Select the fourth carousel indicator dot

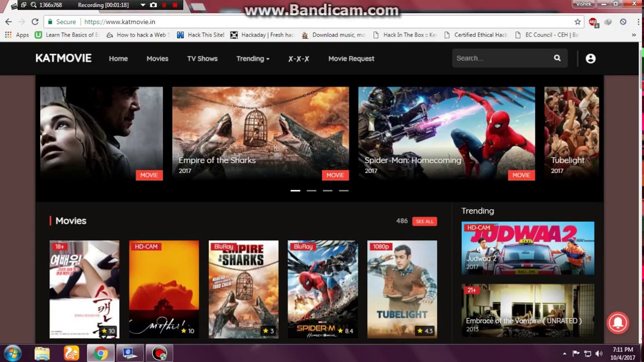[344, 191]
